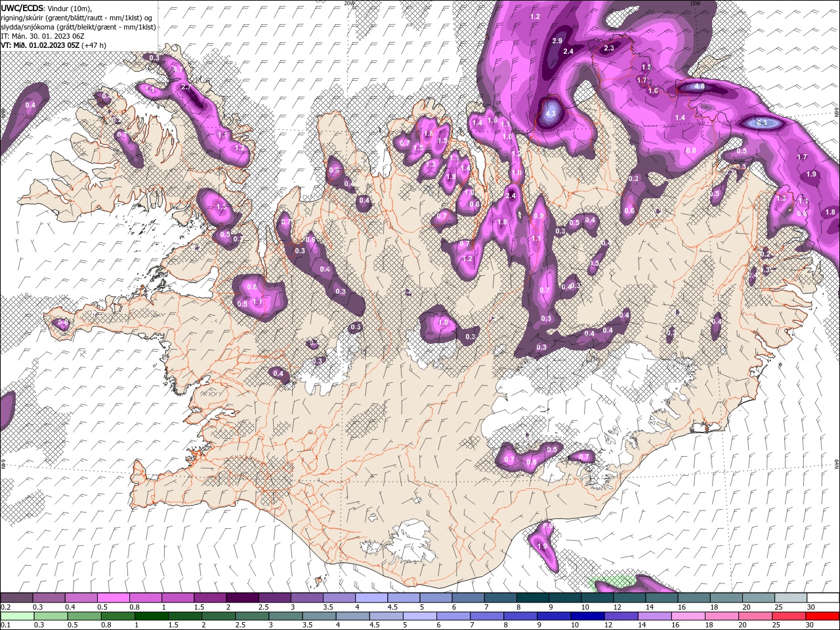Select the snow legend swatch between 0.2 and 0.3
Image resolution: width=840 pixels, height=630 pixels.
[16, 597]
